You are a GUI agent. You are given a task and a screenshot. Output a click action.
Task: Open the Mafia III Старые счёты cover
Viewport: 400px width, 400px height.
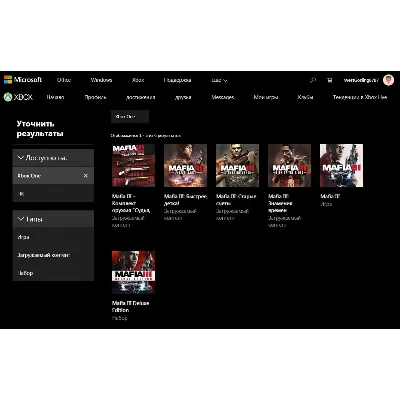pos(237,165)
